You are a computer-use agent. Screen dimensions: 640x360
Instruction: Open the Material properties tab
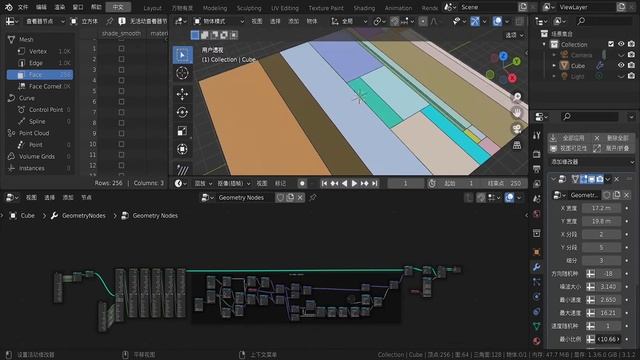point(537,341)
